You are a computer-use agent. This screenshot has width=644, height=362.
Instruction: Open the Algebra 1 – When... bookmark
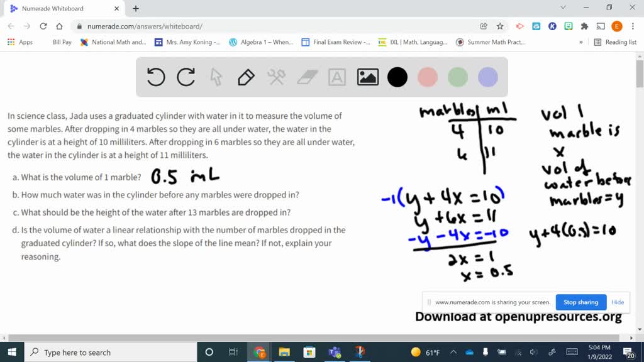point(261,42)
